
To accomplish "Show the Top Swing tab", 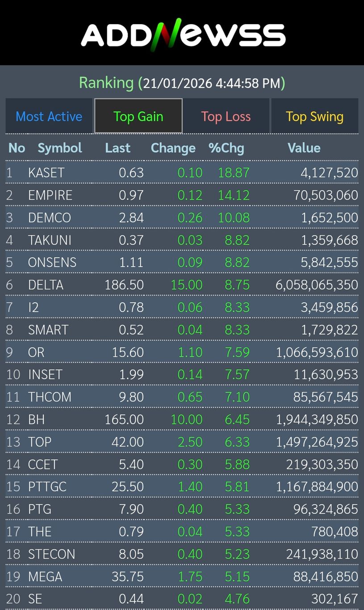I will (x=314, y=117).
